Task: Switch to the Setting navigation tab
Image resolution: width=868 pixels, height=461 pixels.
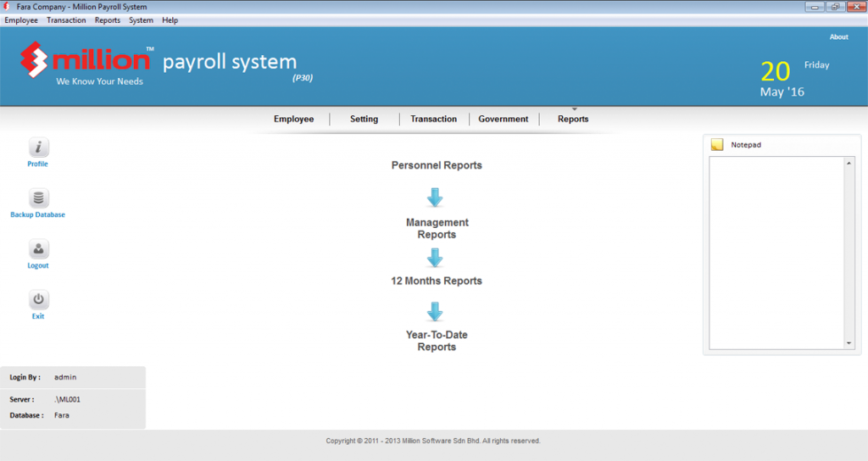Action: [x=364, y=119]
